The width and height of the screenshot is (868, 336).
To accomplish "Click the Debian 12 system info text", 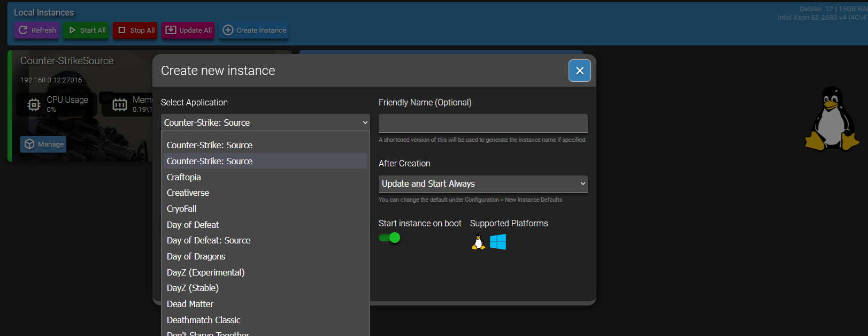I will (x=834, y=9).
